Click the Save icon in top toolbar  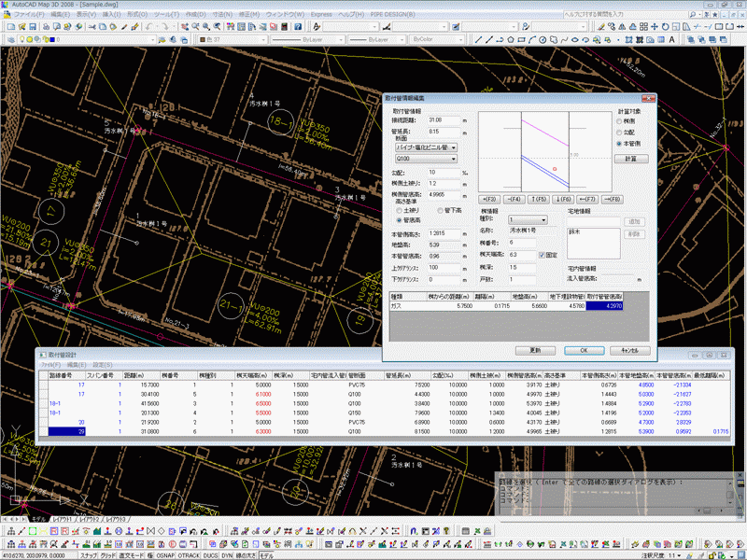(33, 28)
